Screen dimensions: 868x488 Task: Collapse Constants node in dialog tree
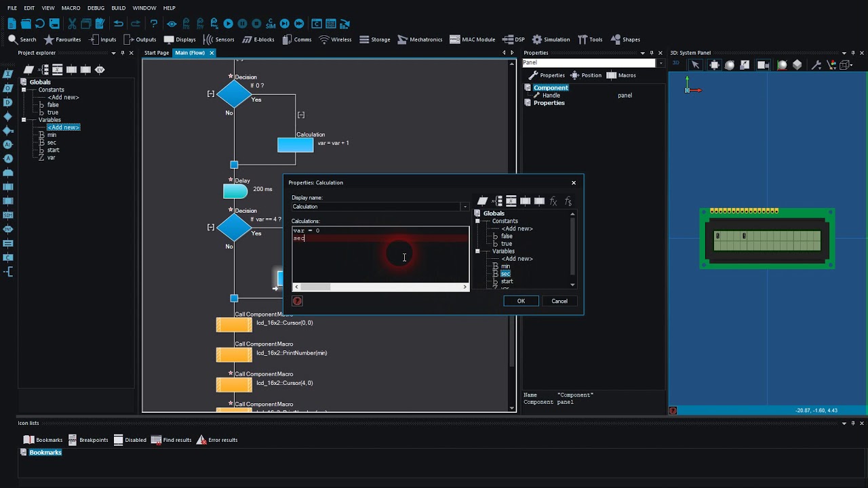coord(477,221)
